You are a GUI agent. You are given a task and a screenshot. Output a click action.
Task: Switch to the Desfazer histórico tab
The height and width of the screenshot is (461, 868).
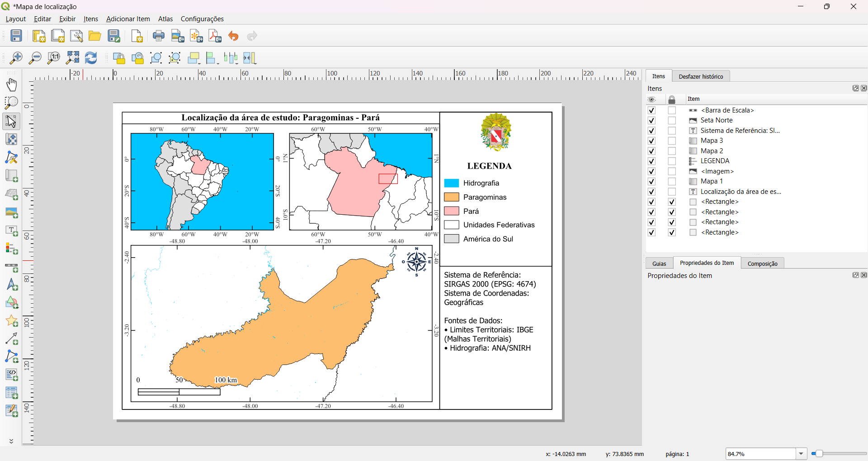700,76
